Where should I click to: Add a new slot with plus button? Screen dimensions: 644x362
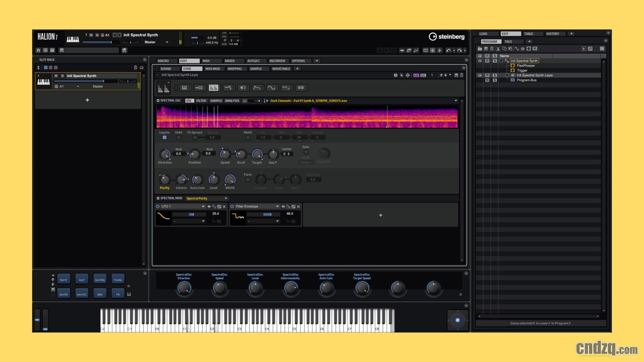(x=88, y=100)
